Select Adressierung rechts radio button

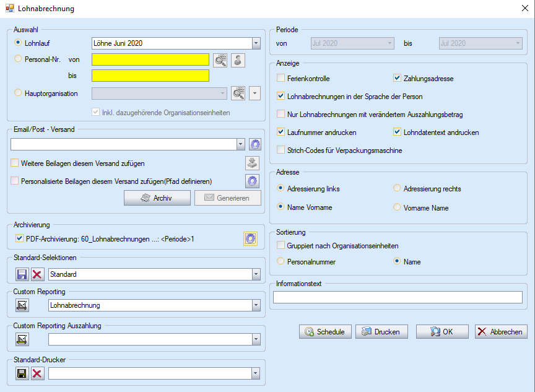(398, 189)
